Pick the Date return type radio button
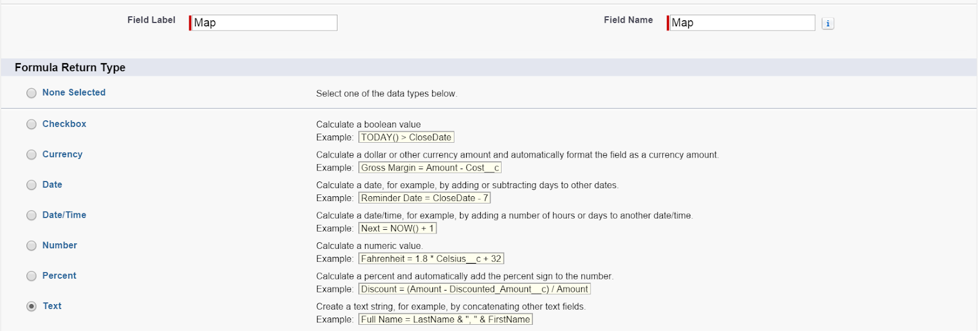 [x=31, y=185]
